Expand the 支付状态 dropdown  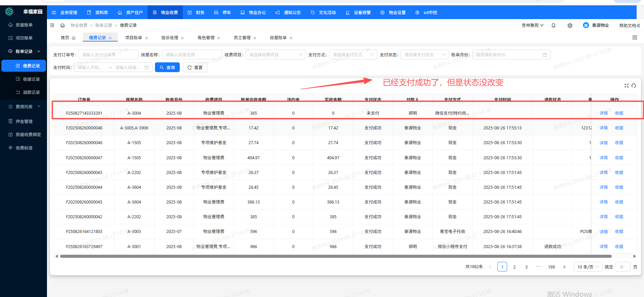[x=424, y=55]
